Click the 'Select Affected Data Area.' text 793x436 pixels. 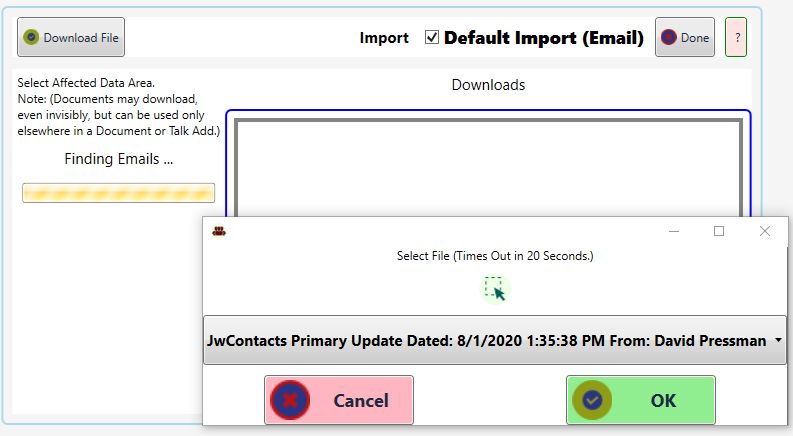point(86,83)
